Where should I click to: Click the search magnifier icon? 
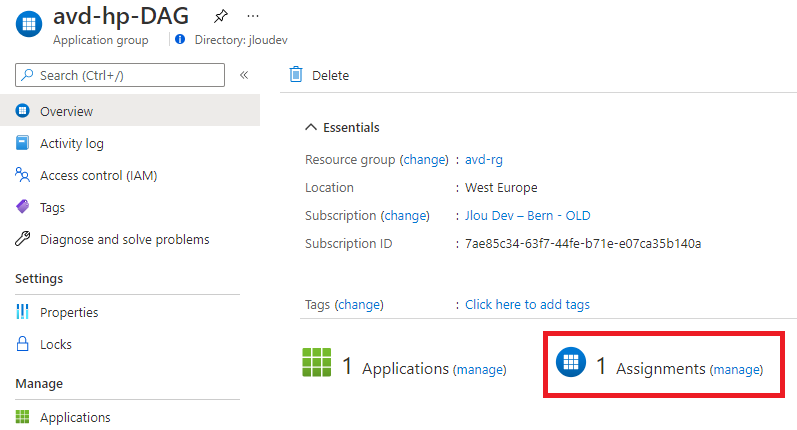click(x=27, y=75)
